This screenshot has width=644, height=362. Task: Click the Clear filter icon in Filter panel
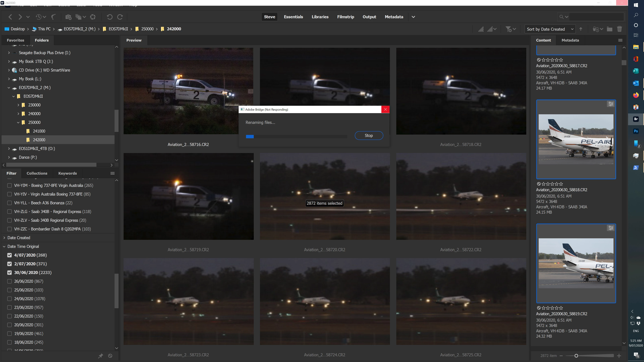pyautogui.click(x=110, y=356)
